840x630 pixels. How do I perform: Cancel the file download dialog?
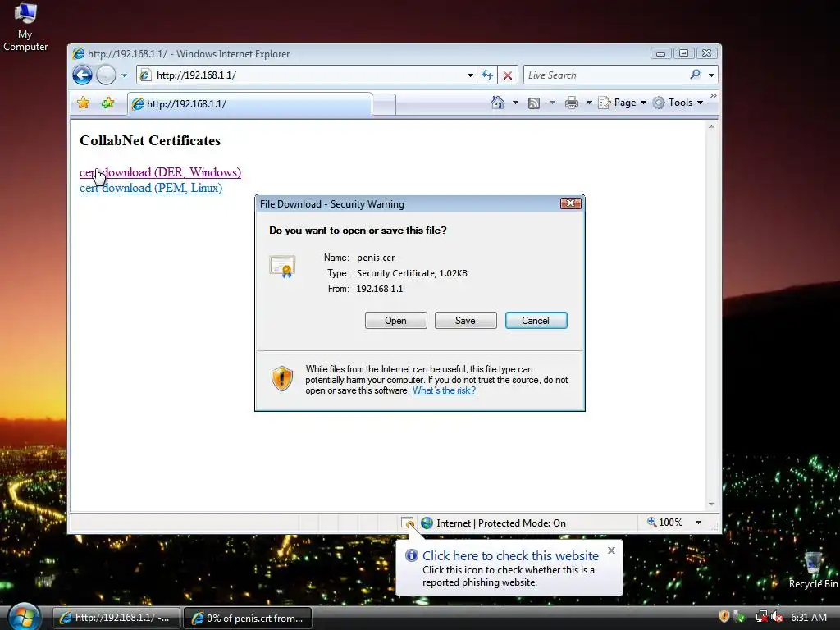tap(536, 321)
